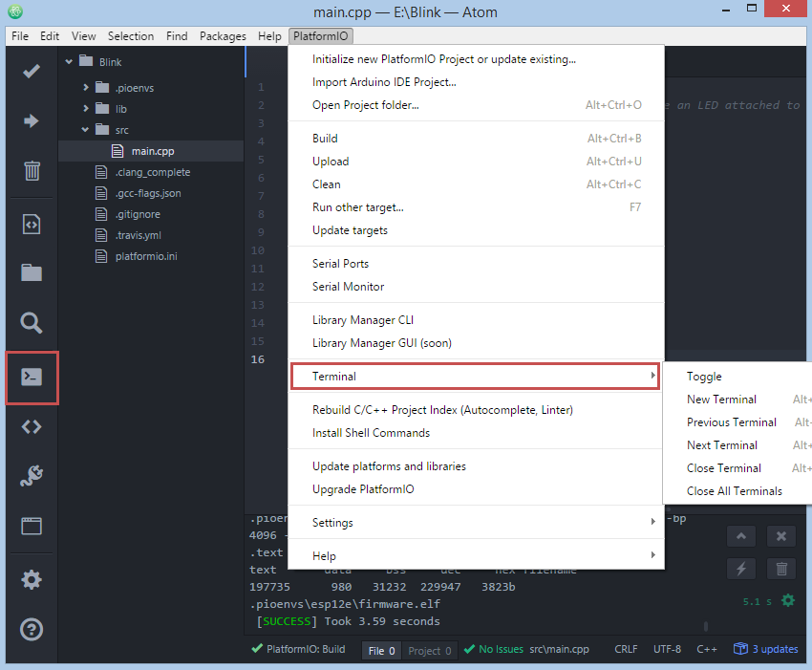The image size is (812, 670).
Task: Choose Update targets
Action: pyautogui.click(x=476, y=230)
